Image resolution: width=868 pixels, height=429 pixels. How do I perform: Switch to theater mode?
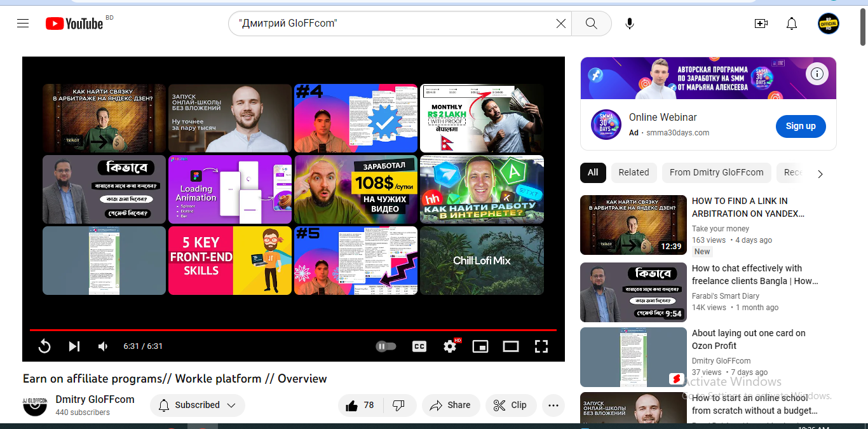click(511, 346)
